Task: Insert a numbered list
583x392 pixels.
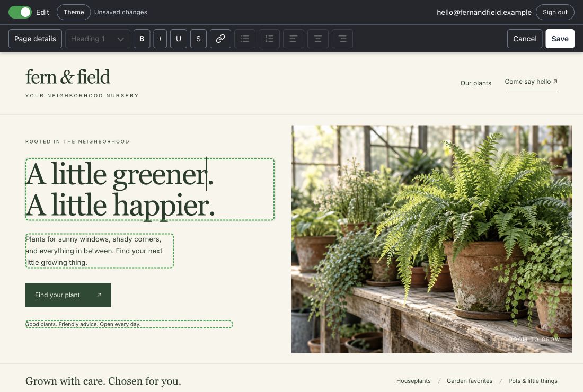Action: 269,39
